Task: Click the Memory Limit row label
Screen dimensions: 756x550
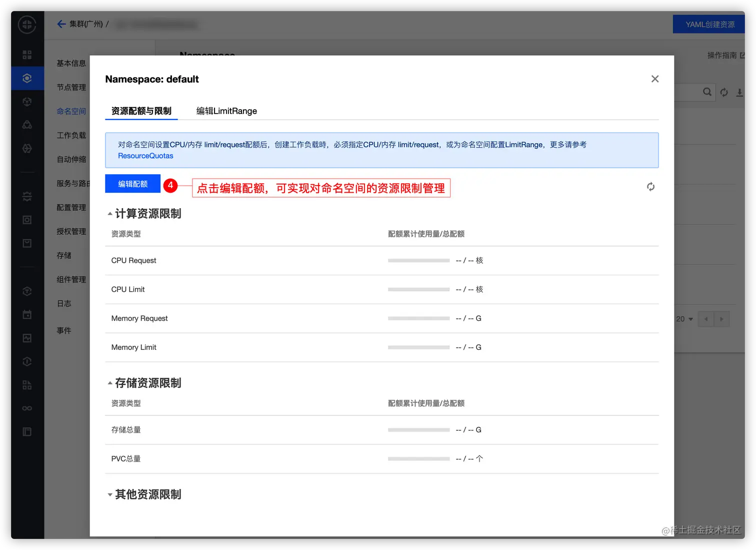Action: [133, 347]
